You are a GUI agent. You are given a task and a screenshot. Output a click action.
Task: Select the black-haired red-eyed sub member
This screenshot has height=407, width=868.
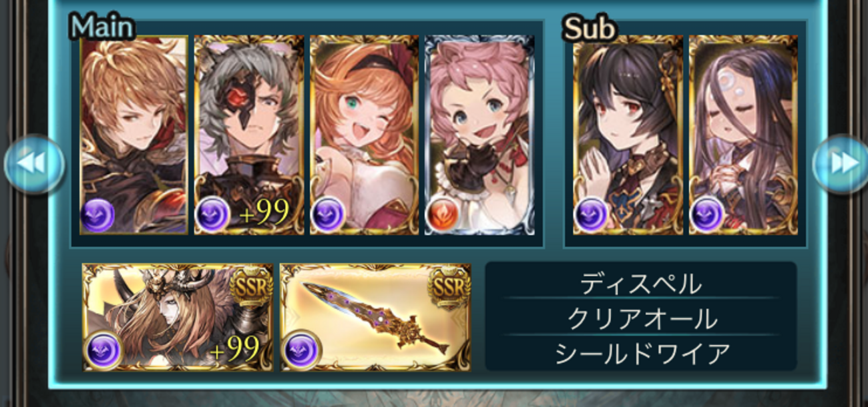click(x=628, y=135)
